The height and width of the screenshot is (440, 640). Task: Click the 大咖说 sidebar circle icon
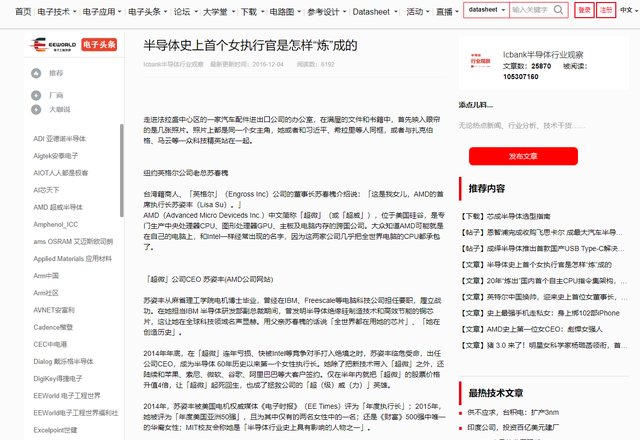[36, 109]
